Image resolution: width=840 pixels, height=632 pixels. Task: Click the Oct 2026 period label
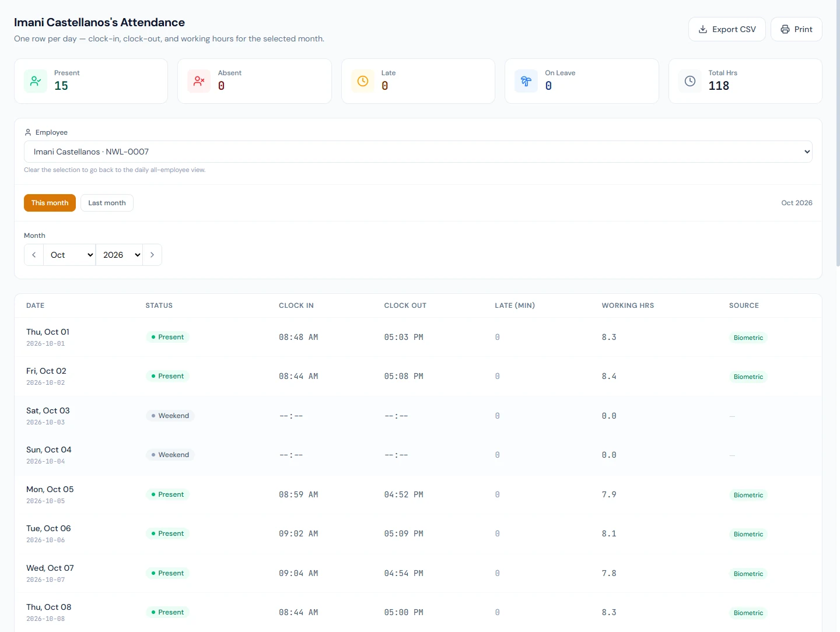[797, 203]
